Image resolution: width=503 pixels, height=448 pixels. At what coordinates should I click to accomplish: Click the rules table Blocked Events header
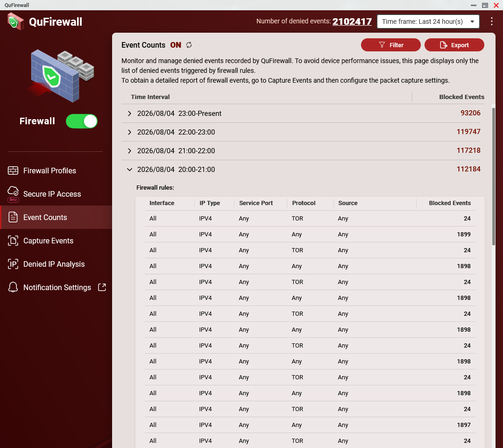click(x=450, y=203)
